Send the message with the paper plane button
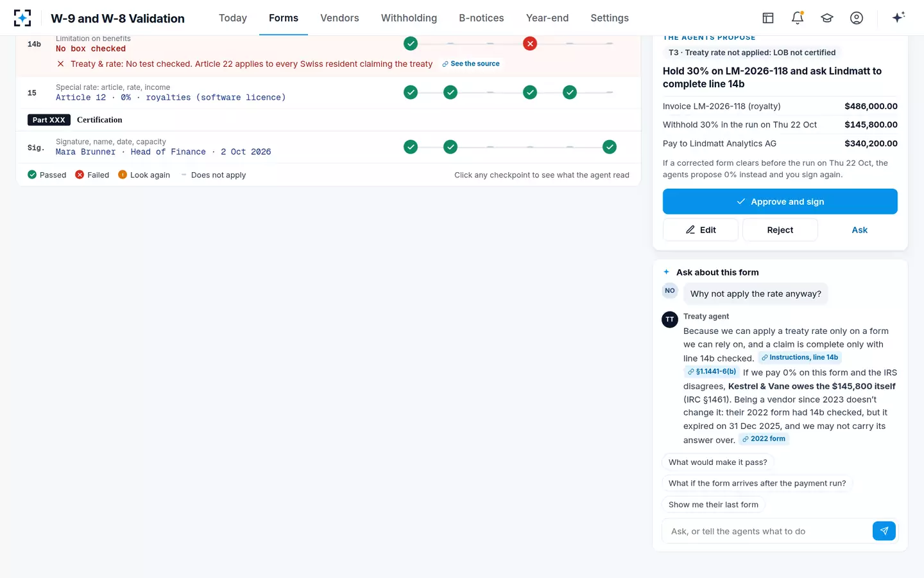The image size is (924, 578). [884, 531]
